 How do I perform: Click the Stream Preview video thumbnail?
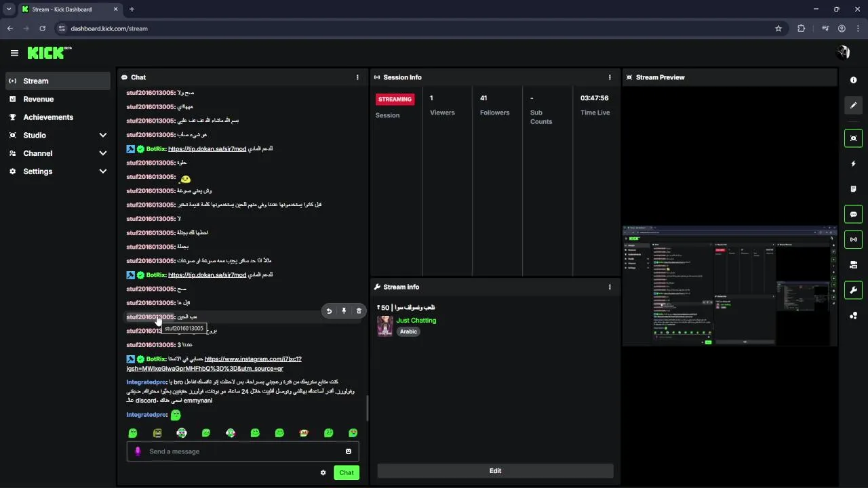coord(730,286)
